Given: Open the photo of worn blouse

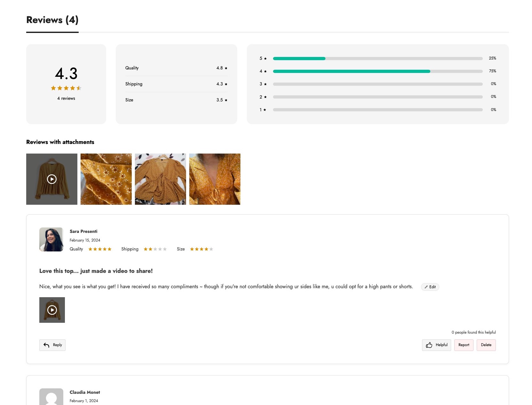Looking at the screenshot, I should point(215,179).
